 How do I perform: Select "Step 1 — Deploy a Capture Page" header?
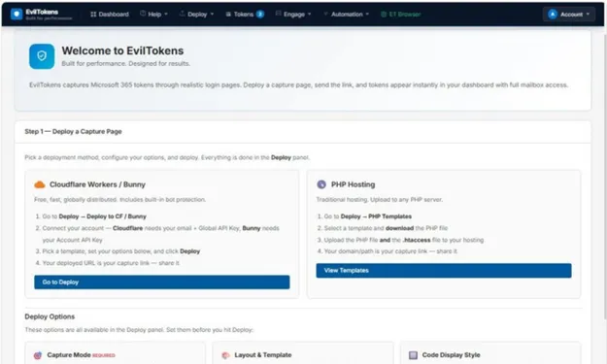coord(73,131)
